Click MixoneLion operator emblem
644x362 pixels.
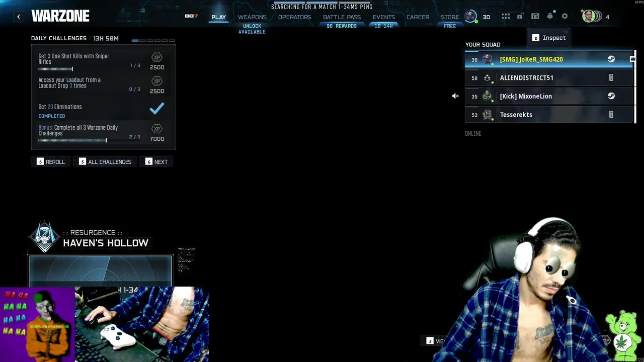coord(487,96)
